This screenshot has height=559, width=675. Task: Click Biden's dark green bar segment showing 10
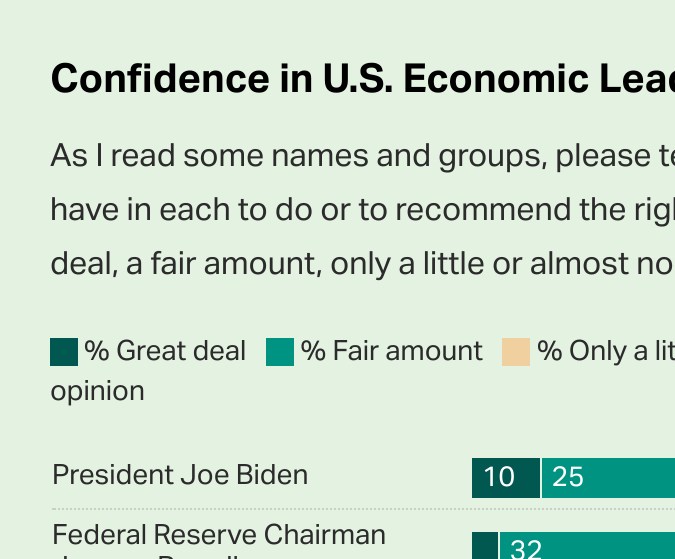coord(506,477)
